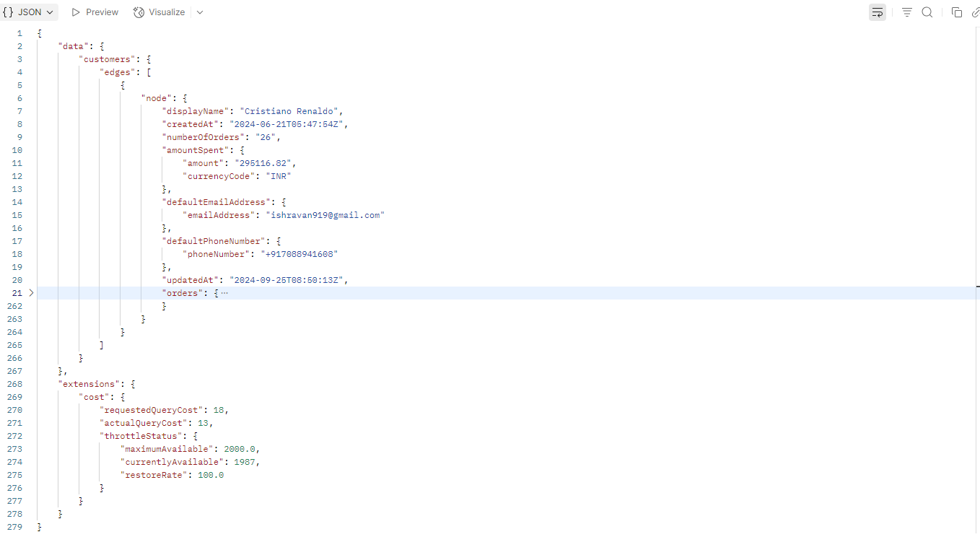Click the 1987 value
Viewport: 980px width, 537px height.
[x=245, y=462]
